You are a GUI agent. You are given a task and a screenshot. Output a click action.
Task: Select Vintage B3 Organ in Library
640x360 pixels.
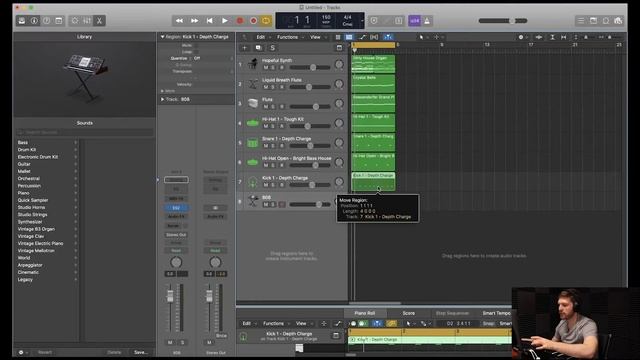point(36,229)
